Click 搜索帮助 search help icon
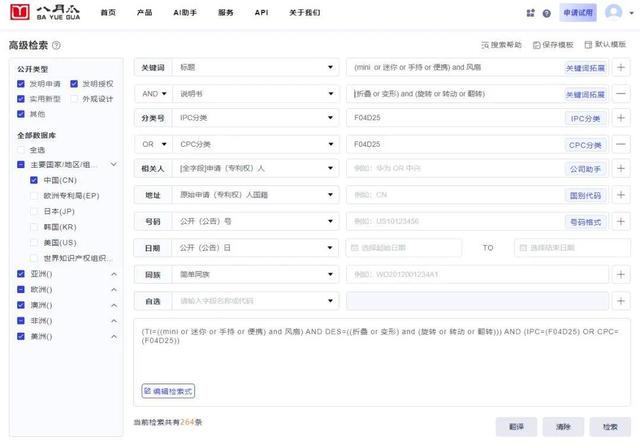This screenshot has height=444, width=640. point(485,45)
